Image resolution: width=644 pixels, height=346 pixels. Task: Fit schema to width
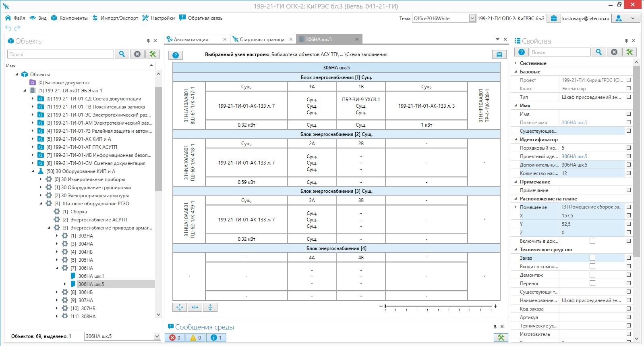click(x=195, y=307)
